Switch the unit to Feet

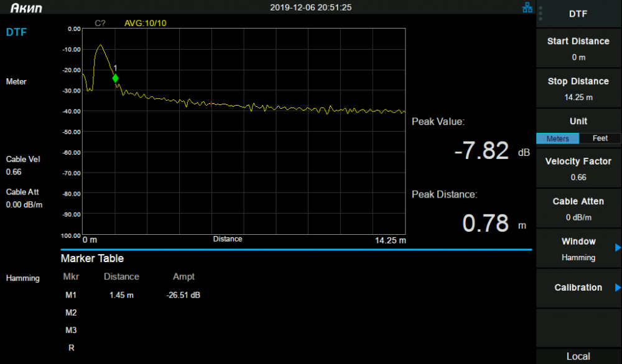tap(600, 139)
